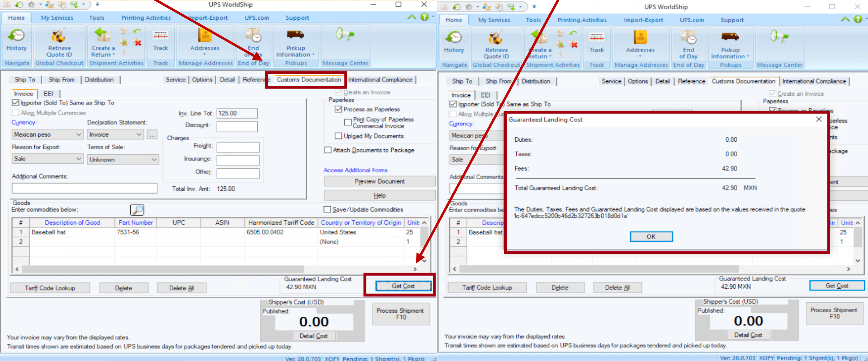Image resolution: width=868 pixels, height=361 pixels.
Task: Open the Currency Mexican peso dropdown, left window
Action: pyautogui.click(x=47, y=134)
